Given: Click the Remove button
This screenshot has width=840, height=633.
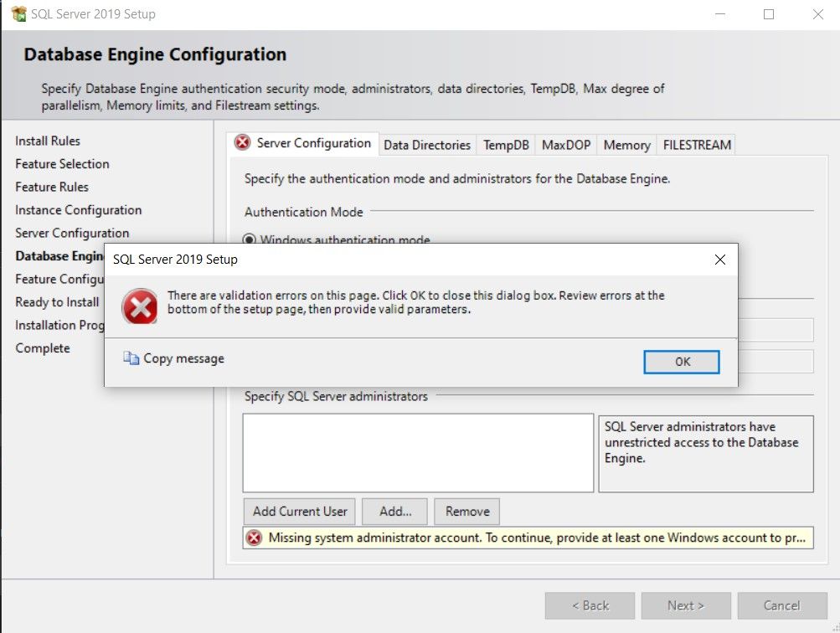Looking at the screenshot, I should coord(466,512).
